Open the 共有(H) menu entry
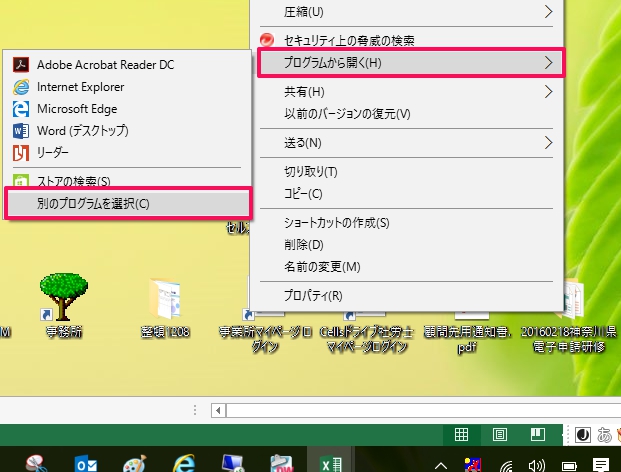The image size is (621, 472). (407, 92)
